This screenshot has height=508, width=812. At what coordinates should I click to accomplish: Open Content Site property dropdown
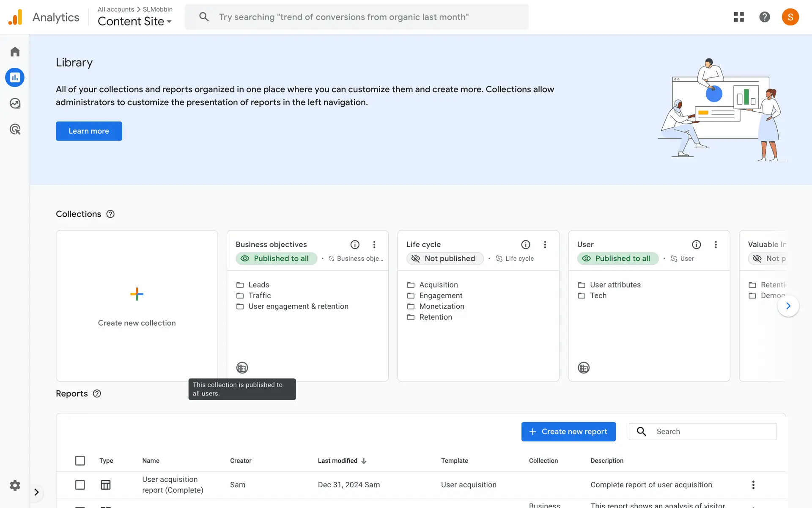[134, 21]
